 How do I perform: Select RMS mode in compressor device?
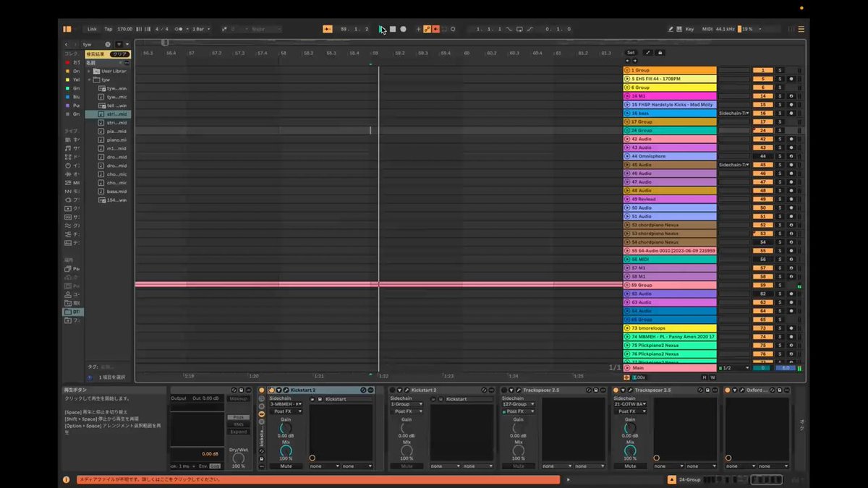click(238, 424)
